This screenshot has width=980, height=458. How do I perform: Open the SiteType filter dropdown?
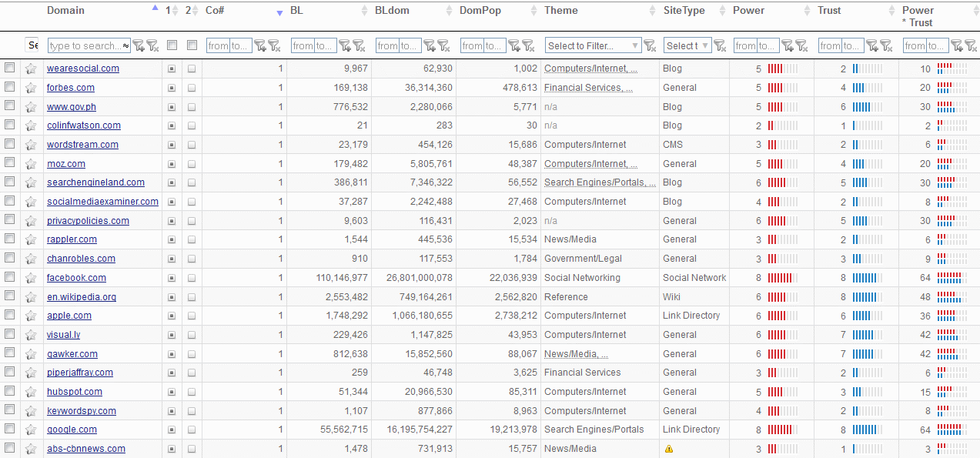[687, 46]
